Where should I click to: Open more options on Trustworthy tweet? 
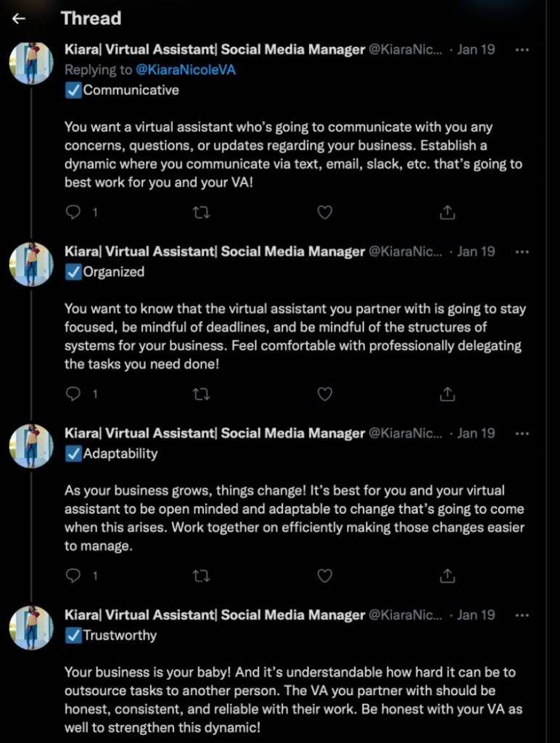click(x=522, y=615)
